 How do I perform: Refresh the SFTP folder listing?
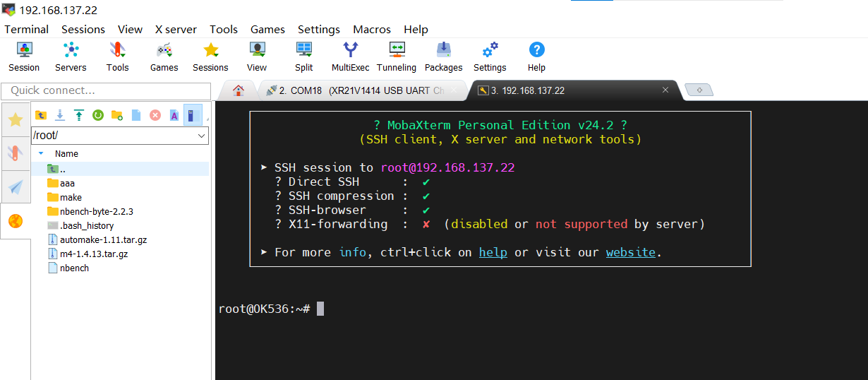98,115
